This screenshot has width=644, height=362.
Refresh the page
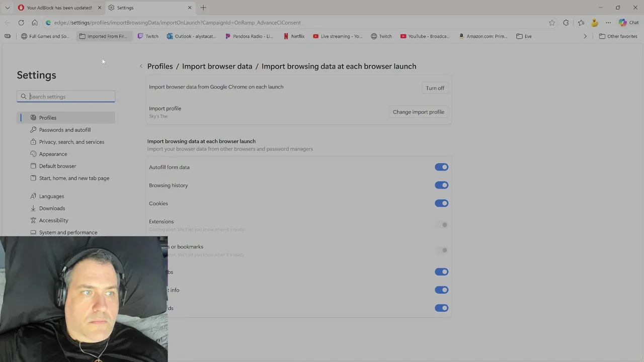(x=21, y=23)
